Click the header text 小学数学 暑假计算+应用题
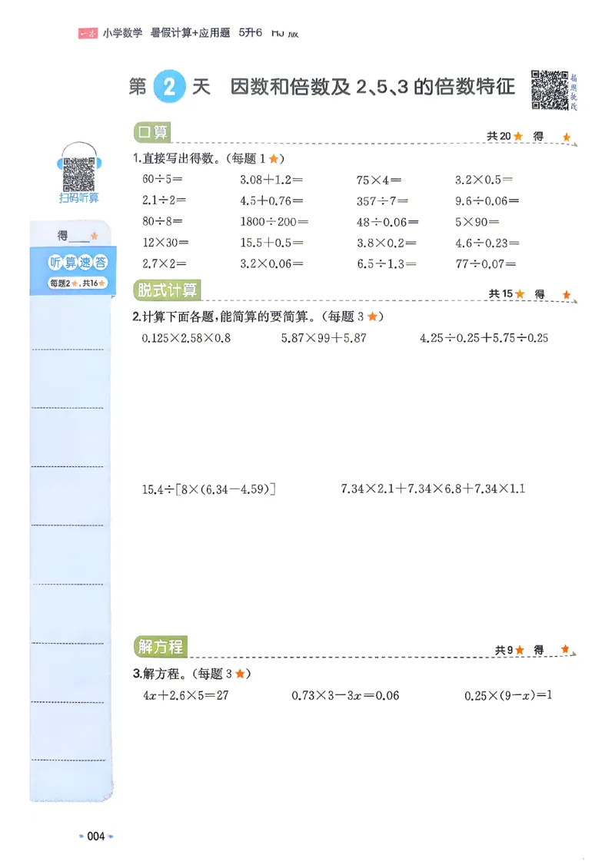Screen dimensions: 615x868 166,33
